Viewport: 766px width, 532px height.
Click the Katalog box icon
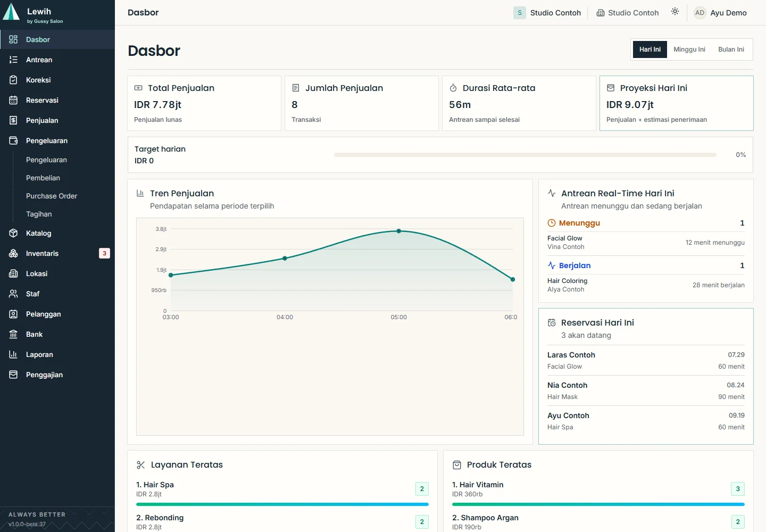(13, 233)
